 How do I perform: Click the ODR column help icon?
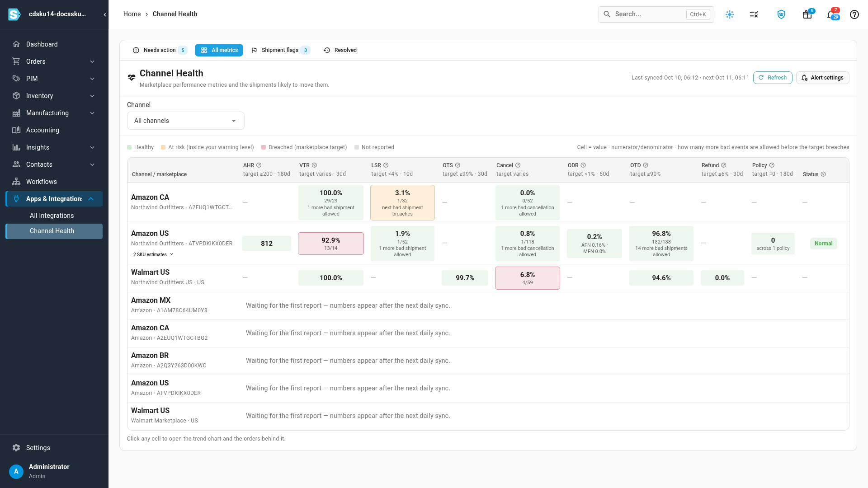tap(583, 165)
